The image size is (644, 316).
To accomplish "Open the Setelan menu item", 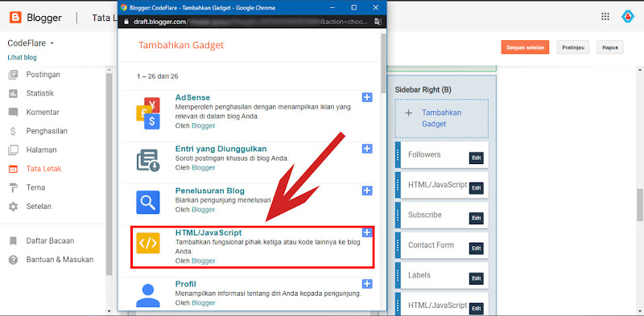I will pyautogui.click(x=39, y=207).
